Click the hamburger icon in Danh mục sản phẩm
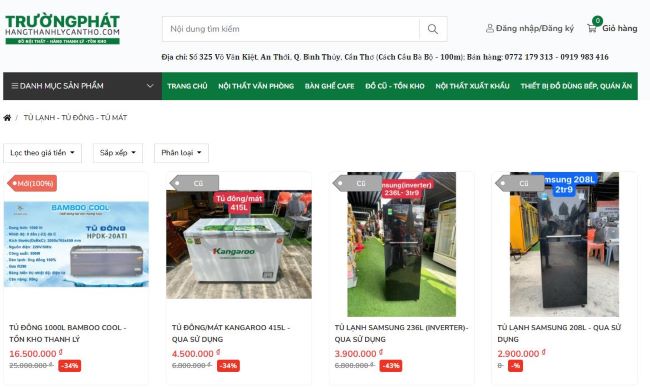Screen dimensions: 650x387 [x=15, y=86]
